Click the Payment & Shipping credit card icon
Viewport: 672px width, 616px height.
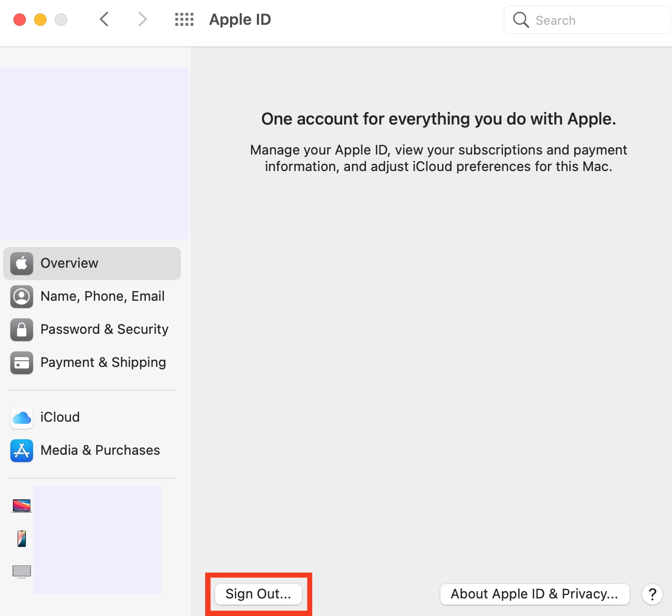21,363
